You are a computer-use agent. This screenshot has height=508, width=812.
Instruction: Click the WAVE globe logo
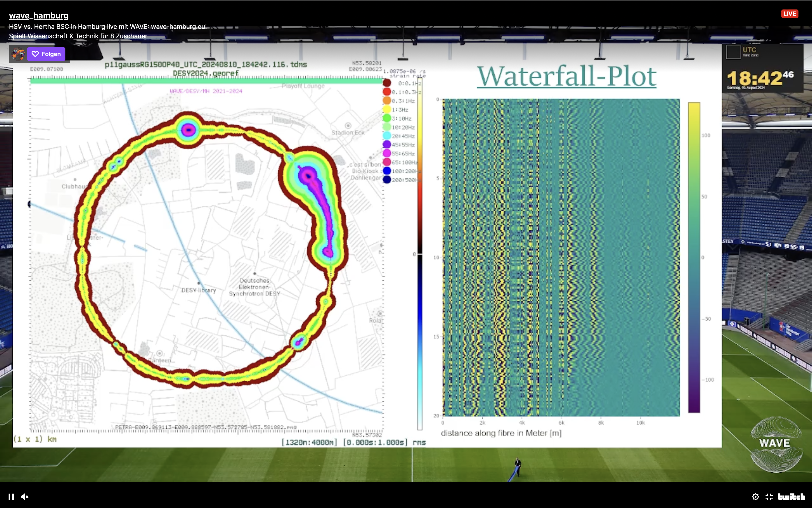tap(776, 444)
